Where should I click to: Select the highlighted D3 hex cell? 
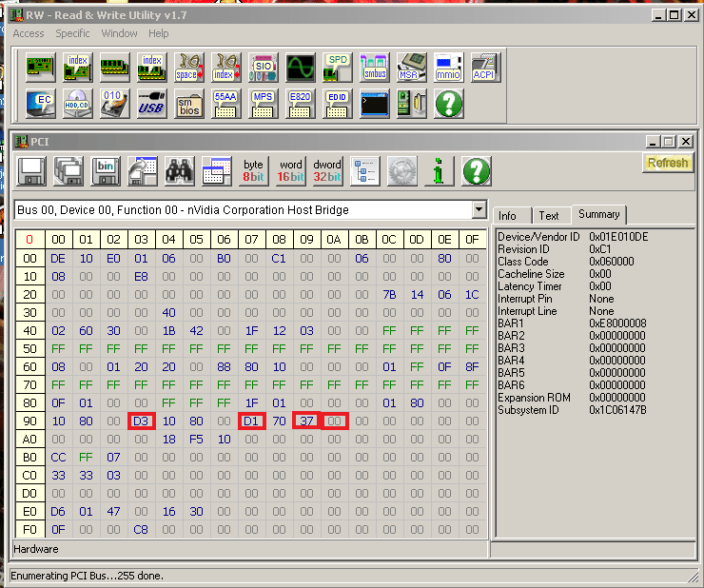coord(141,421)
